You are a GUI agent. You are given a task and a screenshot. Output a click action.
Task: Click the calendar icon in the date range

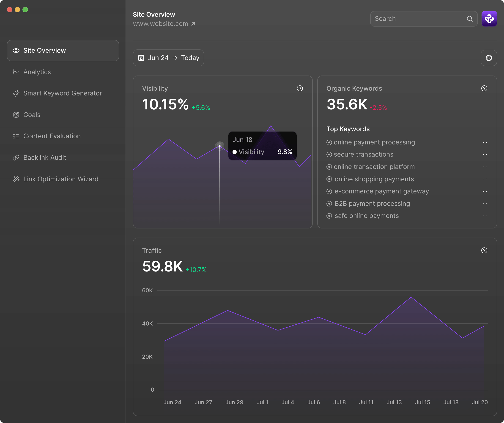tap(141, 57)
